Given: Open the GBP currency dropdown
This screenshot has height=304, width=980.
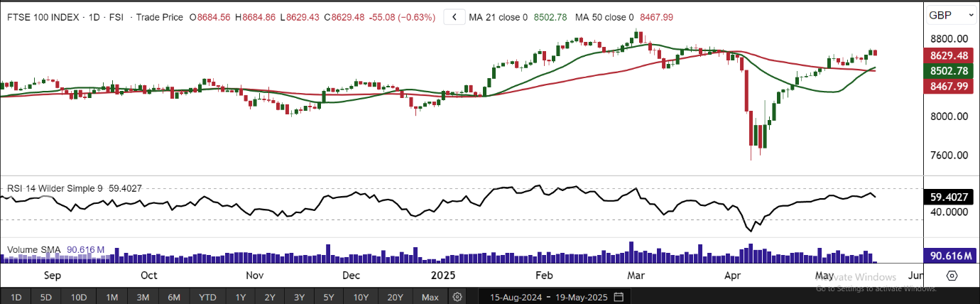Looking at the screenshot, I should click(x=952, y=16).
